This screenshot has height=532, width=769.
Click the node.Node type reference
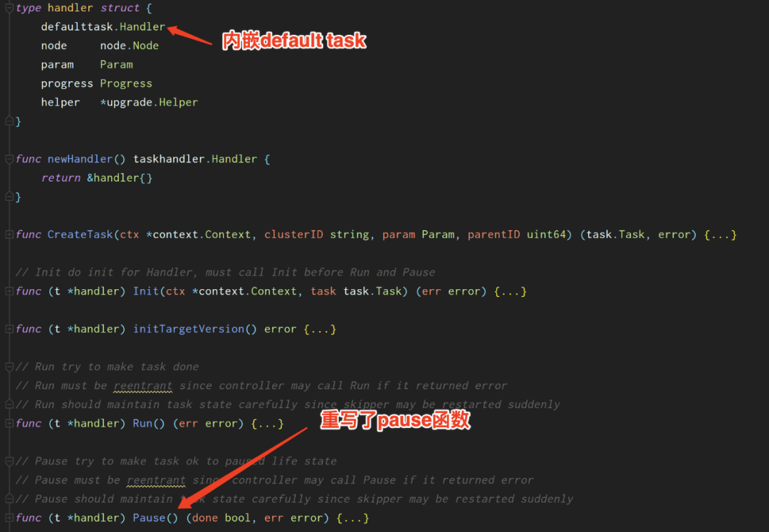(130, 46)
